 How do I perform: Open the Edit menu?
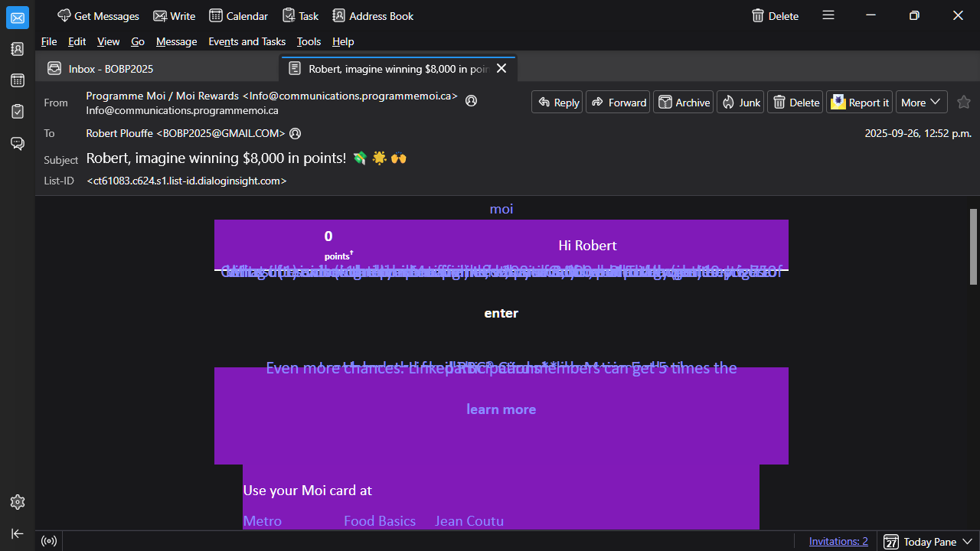(77, 41)
